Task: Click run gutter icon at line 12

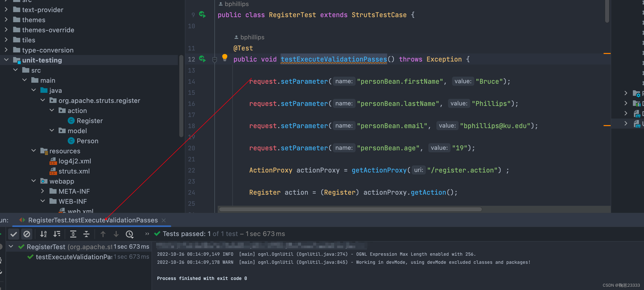Action: 202,59
